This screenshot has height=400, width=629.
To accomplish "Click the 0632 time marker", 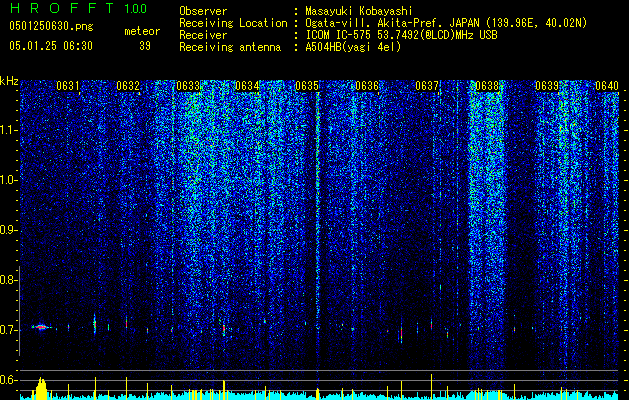I will coord(128,86).
